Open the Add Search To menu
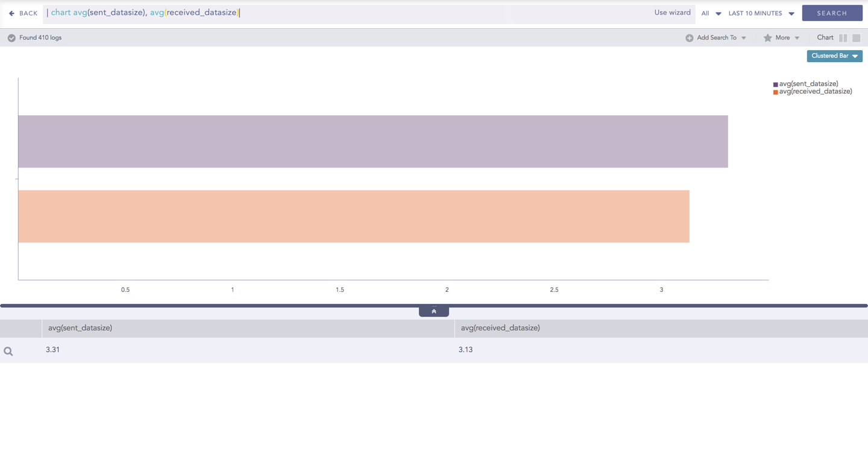Image resolution: width=868 pixels, height=468 pixels. 721,38
